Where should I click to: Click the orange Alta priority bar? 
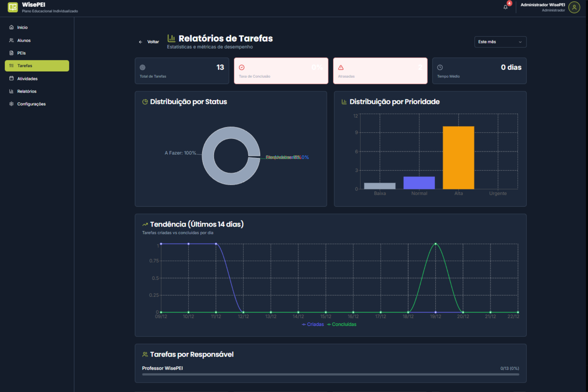pyautogui.click(x=458, y=158)
